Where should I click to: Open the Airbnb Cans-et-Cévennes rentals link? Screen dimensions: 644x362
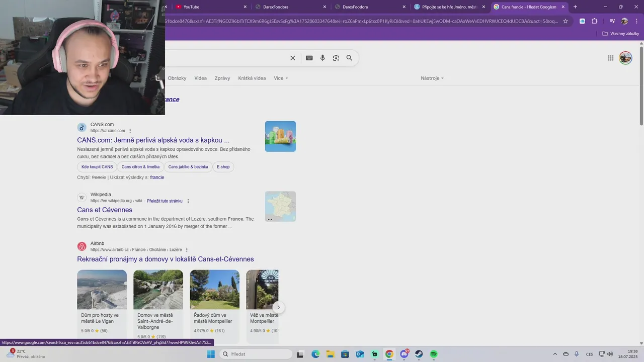click(x=166, y=259)
